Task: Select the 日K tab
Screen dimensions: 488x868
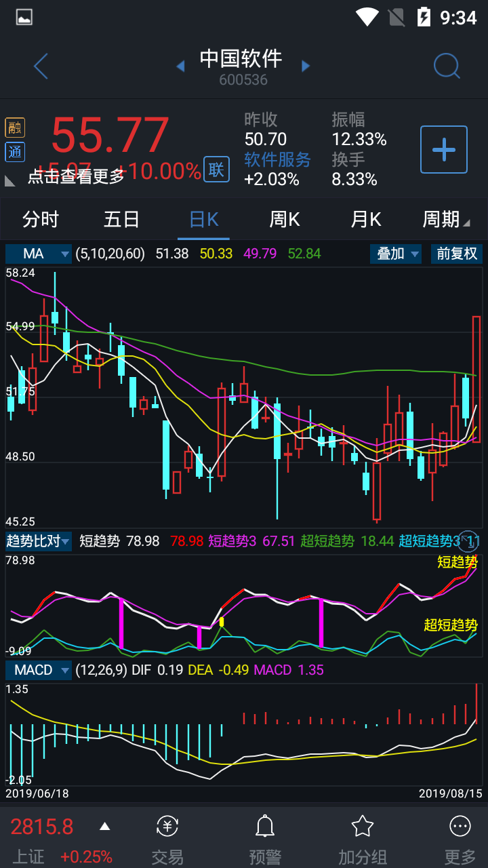Action: tap(203, 220)
